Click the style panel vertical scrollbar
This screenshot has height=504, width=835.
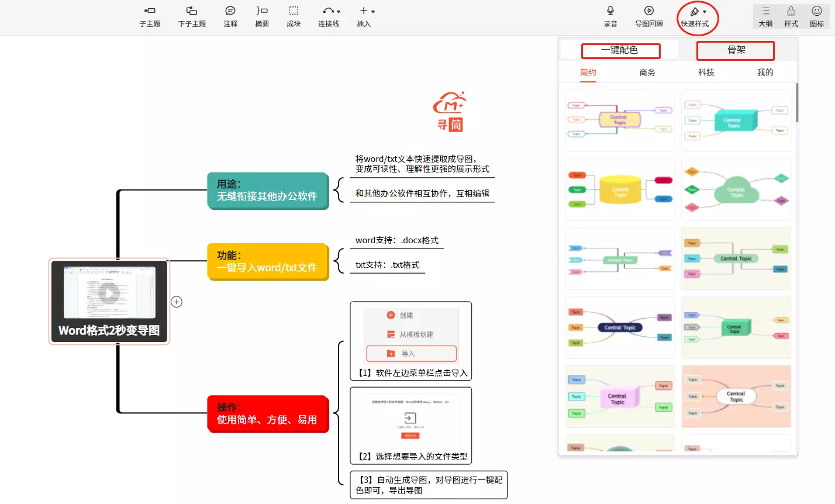tap(796, 102)
